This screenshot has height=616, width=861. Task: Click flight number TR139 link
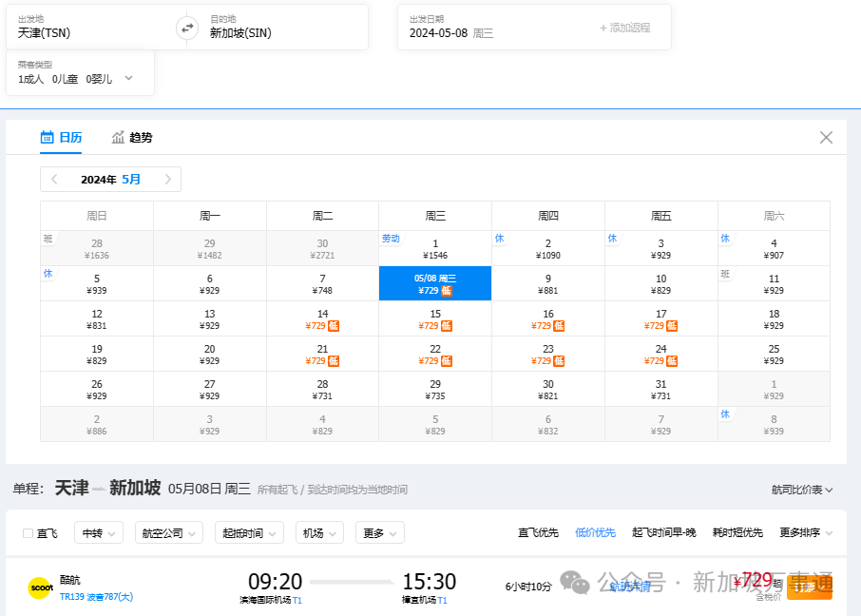coord(72,597)
